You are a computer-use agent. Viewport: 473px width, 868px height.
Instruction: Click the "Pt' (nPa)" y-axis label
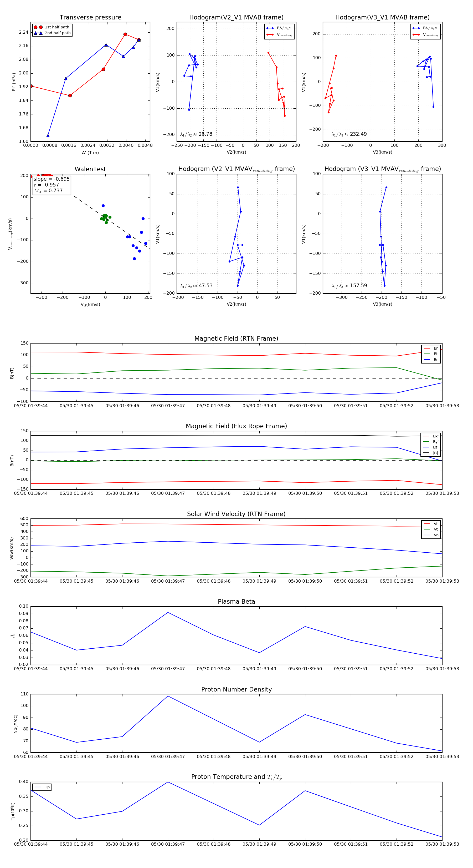point(14,82)
